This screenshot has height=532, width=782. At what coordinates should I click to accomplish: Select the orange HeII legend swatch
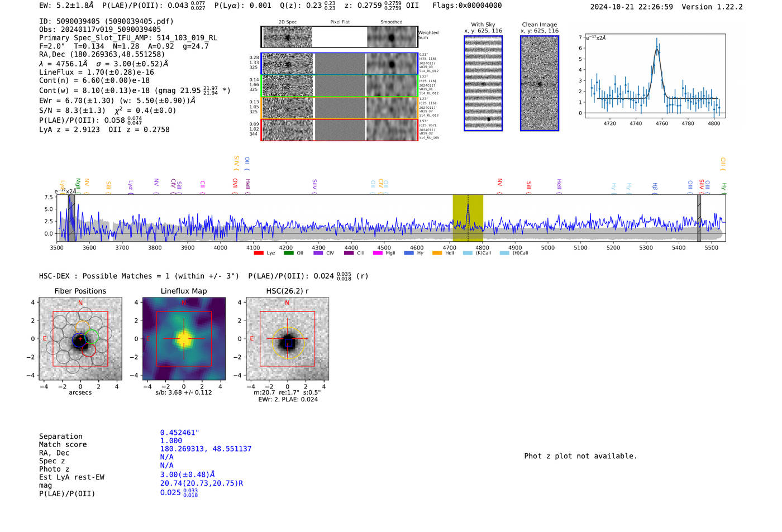click(437, 253)
